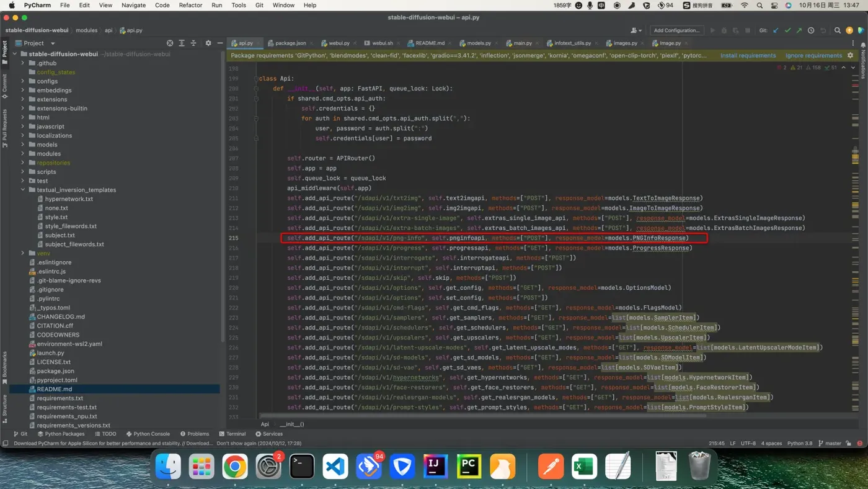Open Git show history clock icon

pos(811,30)
